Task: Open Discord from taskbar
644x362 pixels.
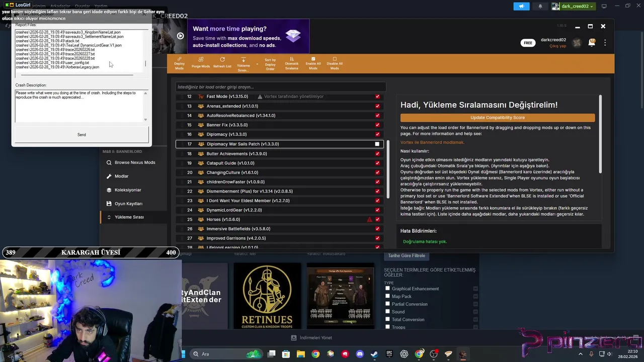Action: (x=360, y=354)
